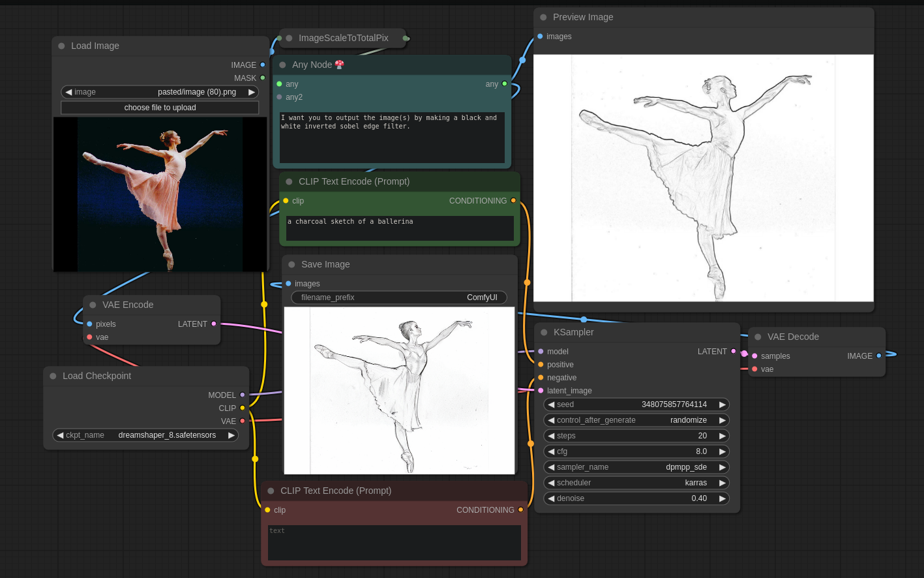Click the green any output port on Any Node

point(504,84)
